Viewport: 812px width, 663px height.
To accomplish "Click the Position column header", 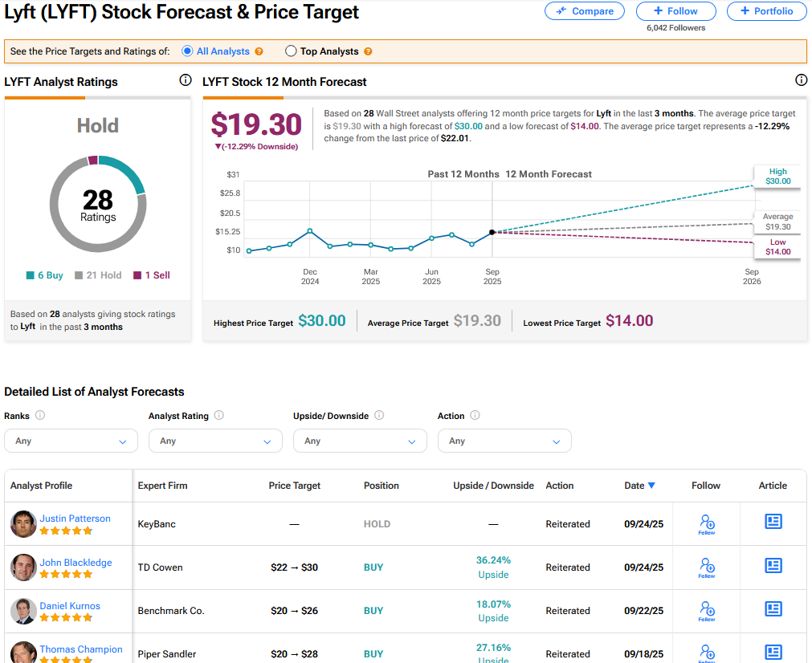I will click(x=382, y=486).
